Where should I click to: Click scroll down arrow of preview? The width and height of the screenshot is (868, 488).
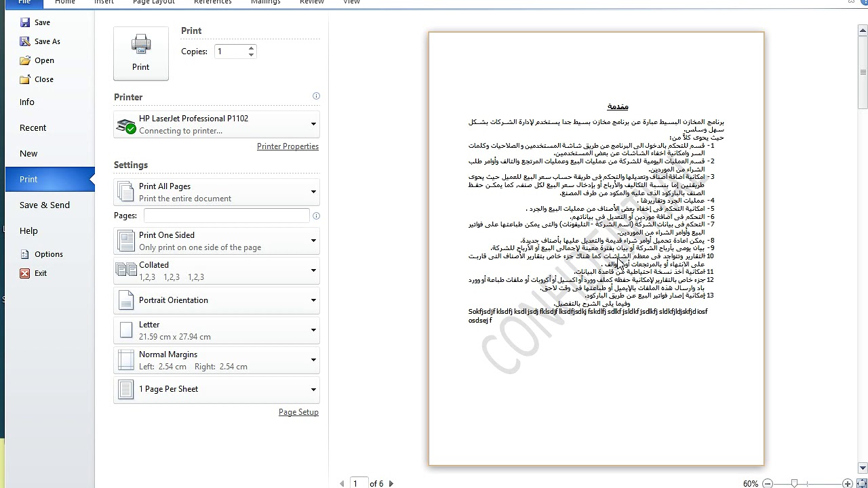click(x=863, y=468)
